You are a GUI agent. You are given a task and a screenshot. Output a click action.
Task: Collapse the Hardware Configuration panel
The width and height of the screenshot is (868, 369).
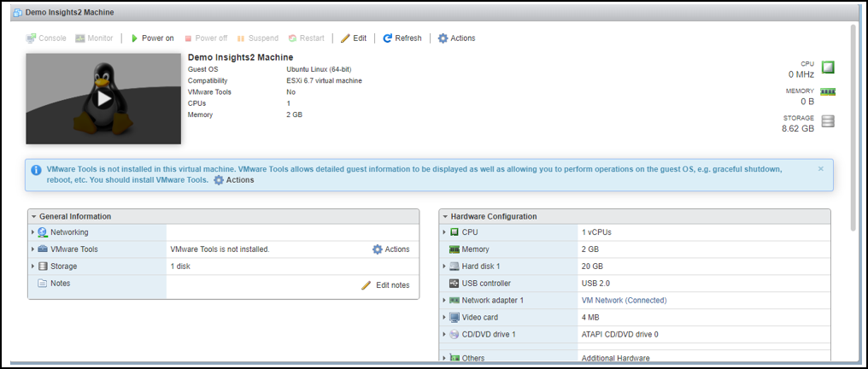pos(445,216)
